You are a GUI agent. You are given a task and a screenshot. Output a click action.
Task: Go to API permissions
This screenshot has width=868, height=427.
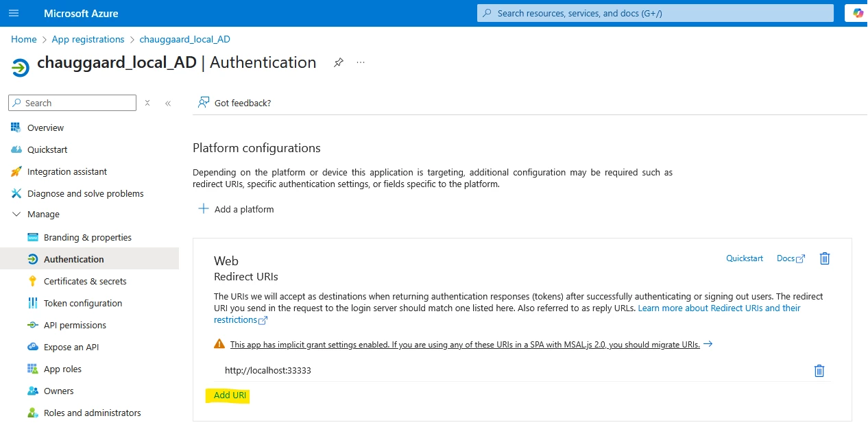click(75, 325)
